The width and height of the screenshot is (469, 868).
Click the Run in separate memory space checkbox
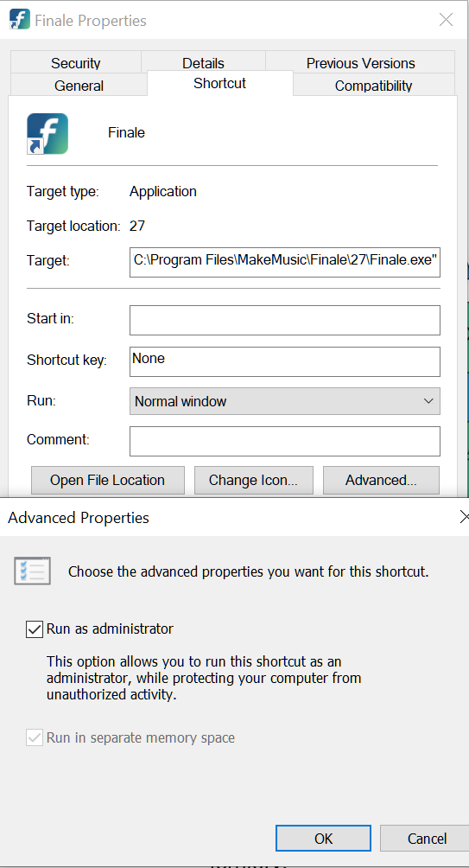(35, 738)
